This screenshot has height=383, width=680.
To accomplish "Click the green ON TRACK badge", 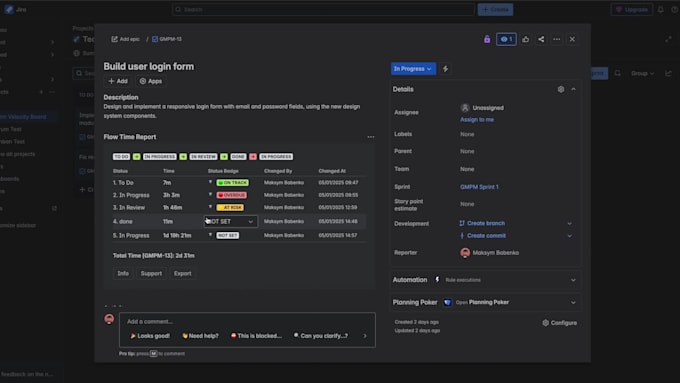I will [232, 183].
